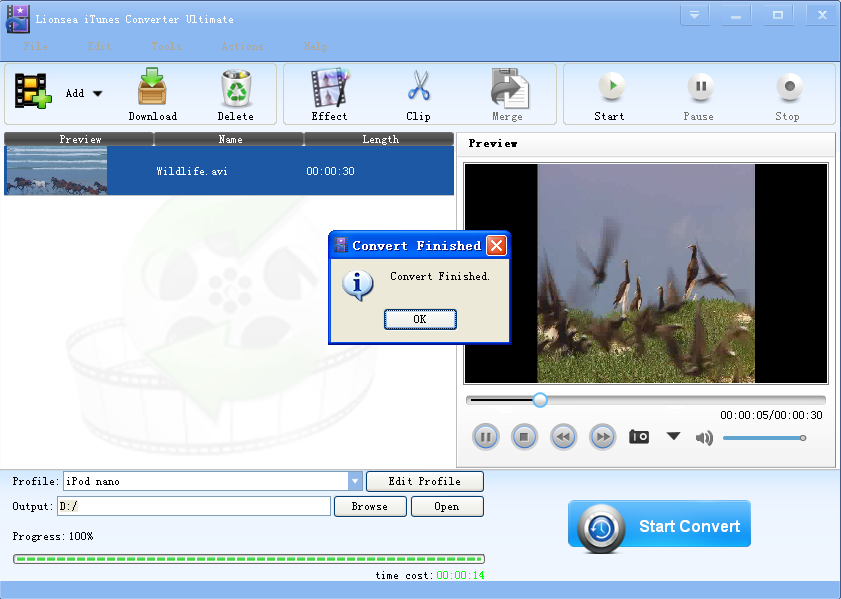The width and height of the screenshot is (841, 599).
Task: Select the Wildlife.avi thumbnail
Action: (56, 171)
